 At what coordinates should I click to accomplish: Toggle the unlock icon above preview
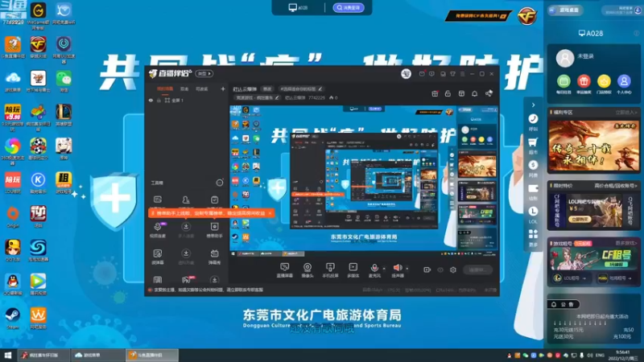pos(448,93)
